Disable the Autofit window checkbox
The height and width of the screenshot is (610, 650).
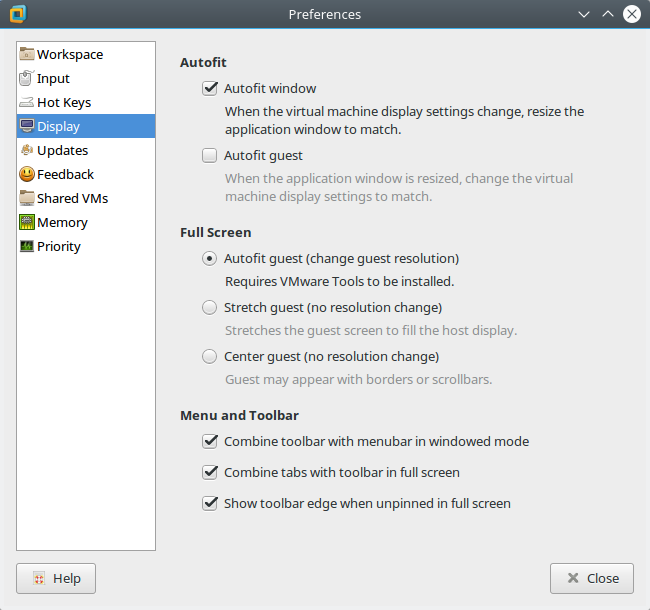210,89
